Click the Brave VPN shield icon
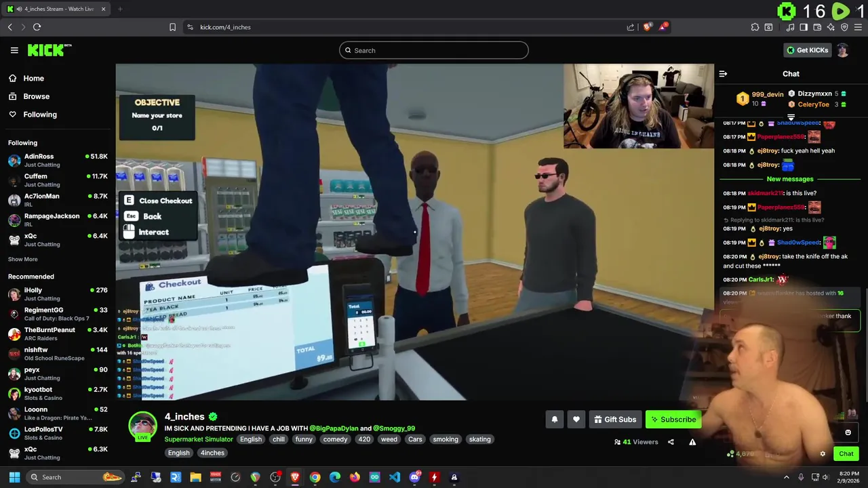 844,27
